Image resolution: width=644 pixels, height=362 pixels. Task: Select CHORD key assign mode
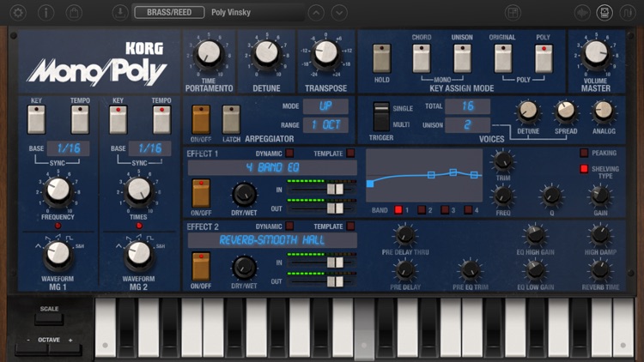click(422, 58)
